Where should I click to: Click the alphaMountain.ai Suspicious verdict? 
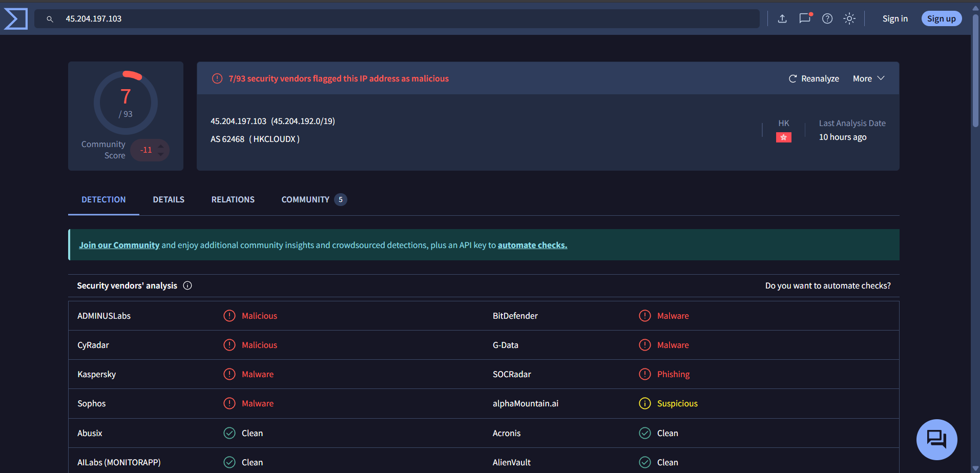point(677,403)
